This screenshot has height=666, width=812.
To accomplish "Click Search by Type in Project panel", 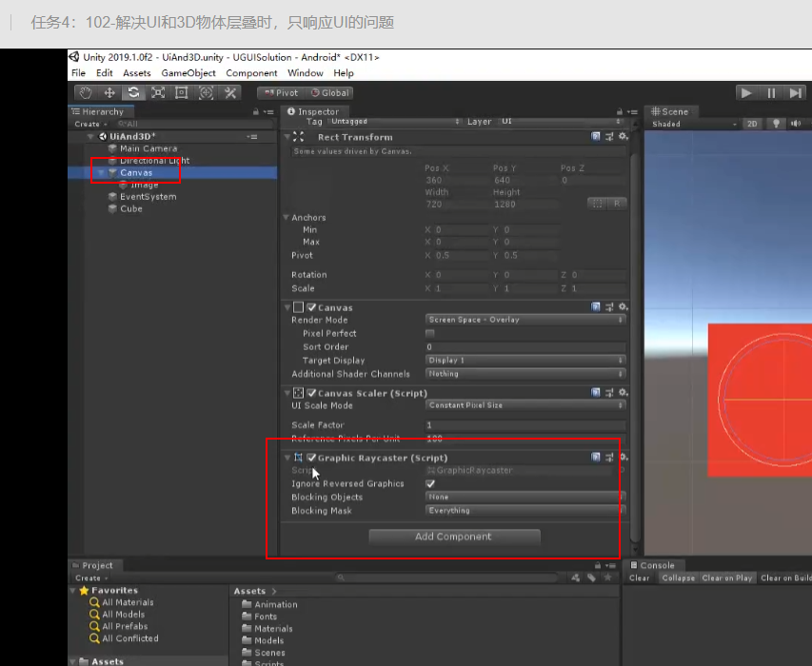I will coord(575,578).
